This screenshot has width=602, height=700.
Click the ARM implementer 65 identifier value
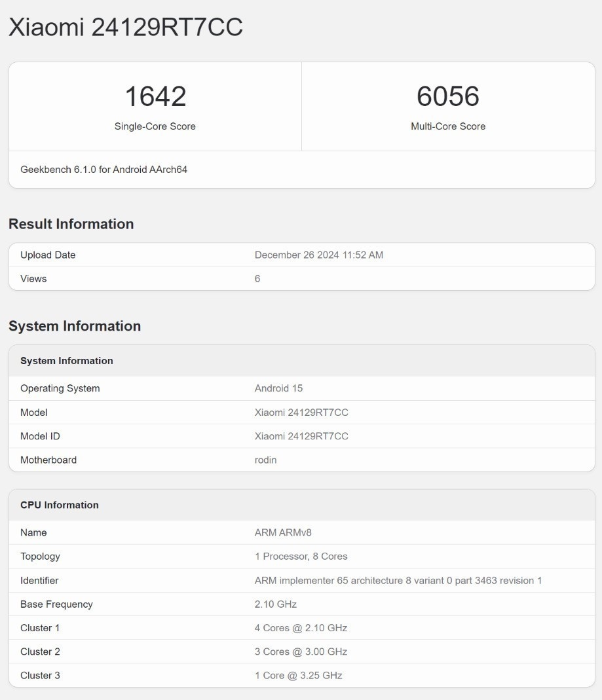[x=398, y=580]
